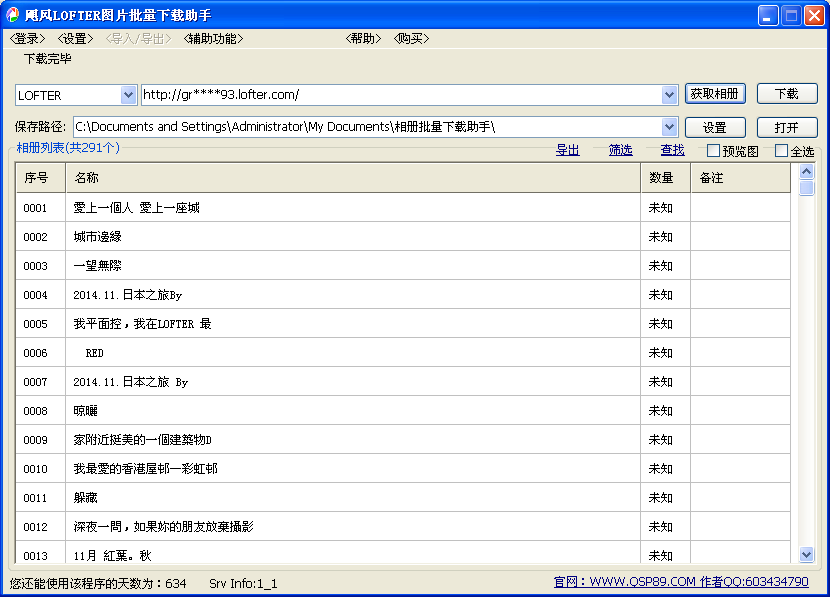Viewport: 830px width, 597px height.
Task: Click the 名称 column header
Action: (x=353, y=178)
